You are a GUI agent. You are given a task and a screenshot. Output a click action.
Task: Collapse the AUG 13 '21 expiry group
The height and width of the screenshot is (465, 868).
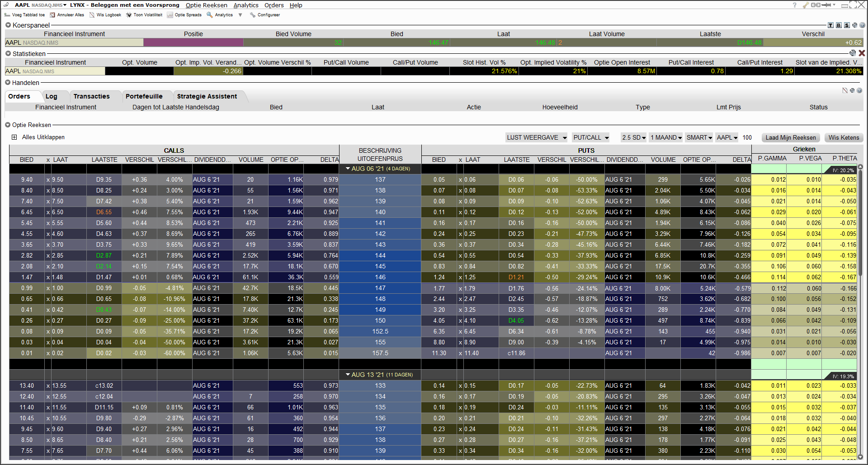pyautogui.click(x=348, y=375)
